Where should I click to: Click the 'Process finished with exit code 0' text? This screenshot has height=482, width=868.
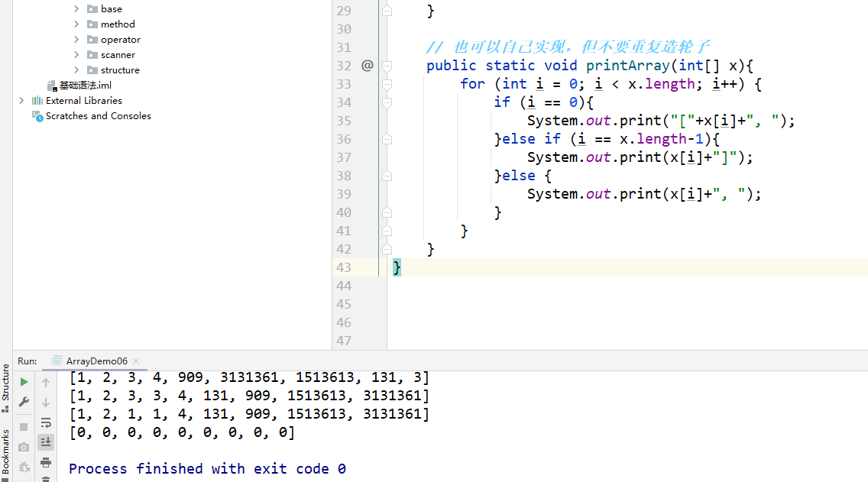click(x=208, y=469)
